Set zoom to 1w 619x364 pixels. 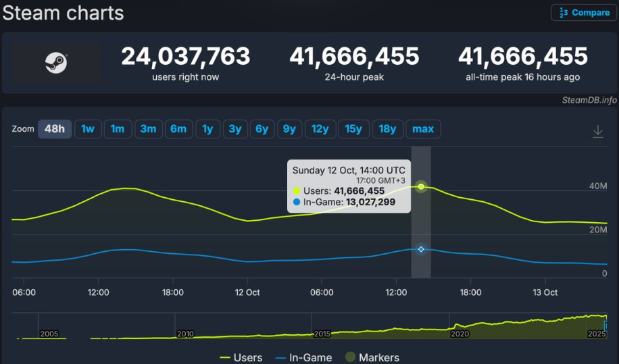(x=88, y=129)
